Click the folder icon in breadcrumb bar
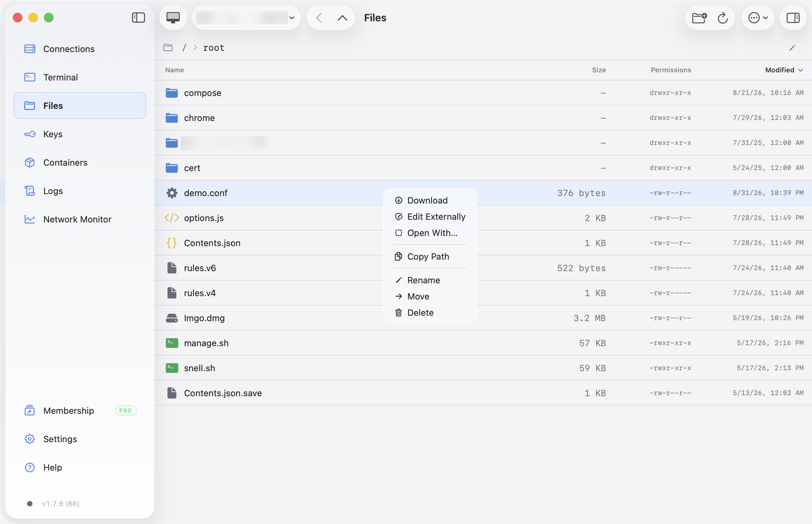Viewport: 812px width, 524px height. (168, 48)
